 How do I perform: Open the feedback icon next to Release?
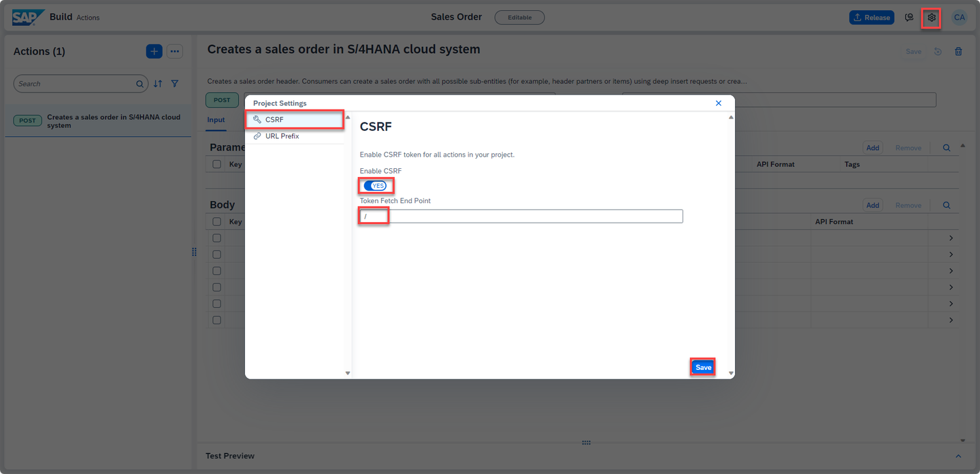pos(909,18)
